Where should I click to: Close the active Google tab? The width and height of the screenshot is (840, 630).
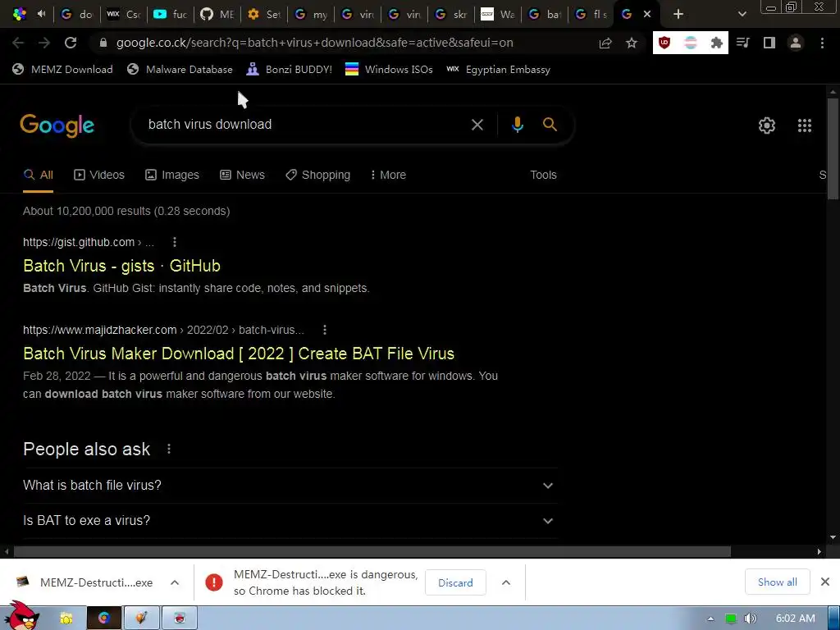click(x=647, y=14)
